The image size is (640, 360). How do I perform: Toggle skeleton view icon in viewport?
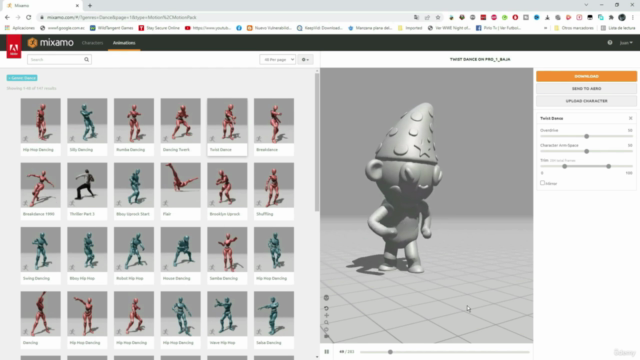[x=326, y=298]
